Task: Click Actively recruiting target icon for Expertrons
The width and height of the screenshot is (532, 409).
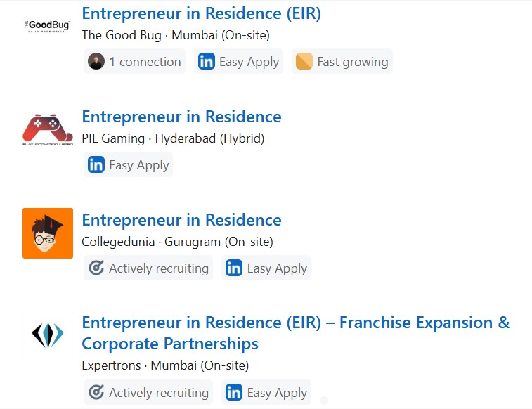Action: tap(96, 393)
